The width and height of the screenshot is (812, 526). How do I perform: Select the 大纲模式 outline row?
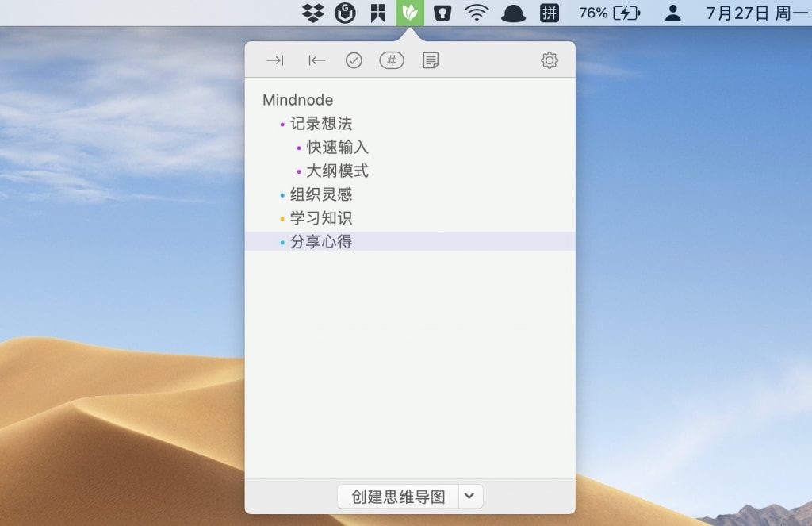(x=410, y=171)
